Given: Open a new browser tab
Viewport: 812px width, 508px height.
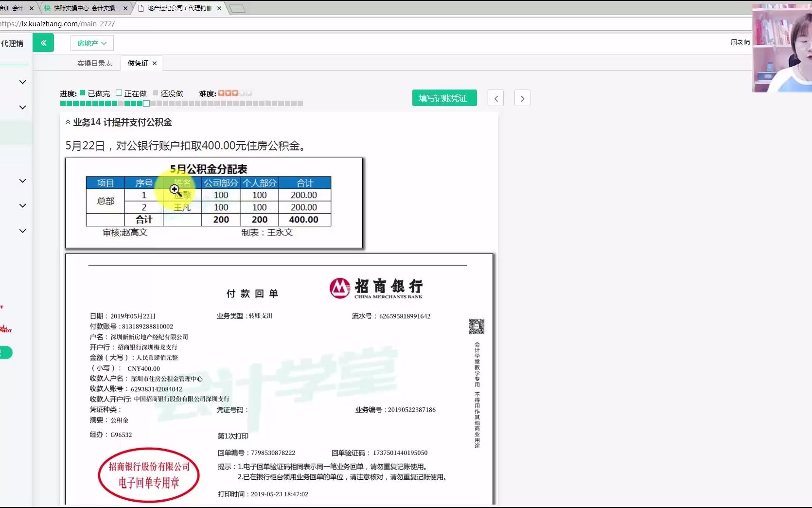Looking at the screenshot, I should [x=238, y=8].
